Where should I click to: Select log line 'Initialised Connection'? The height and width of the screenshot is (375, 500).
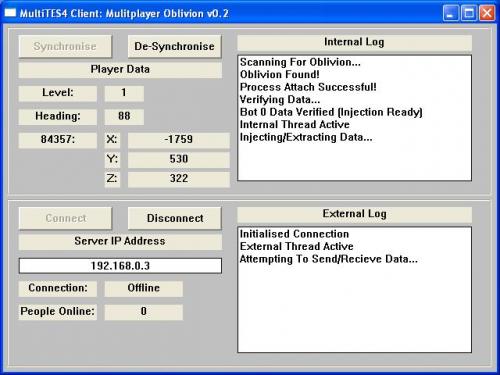point(294,234)
